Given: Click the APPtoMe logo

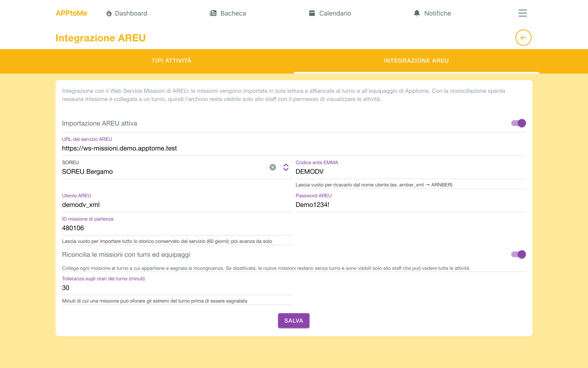Looking at the screenshot, I should pos(71,13).
